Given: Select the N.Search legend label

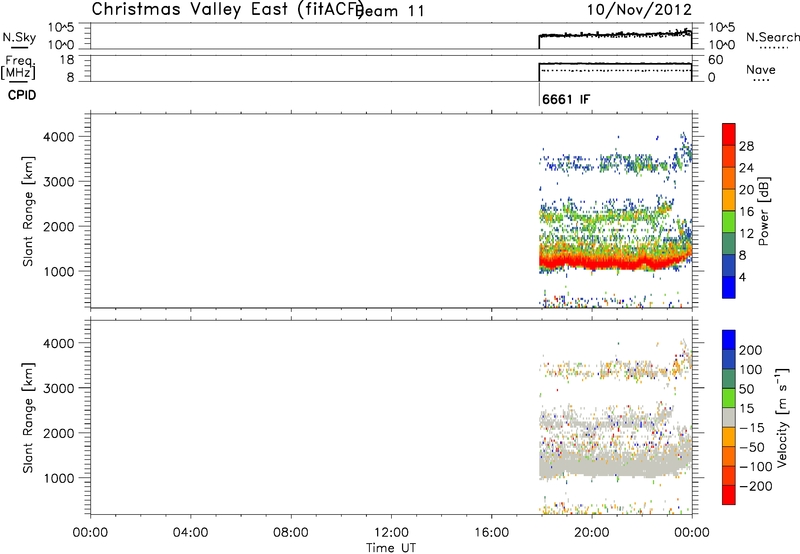Looking at the screenshot, I should [x=772, y=37].
